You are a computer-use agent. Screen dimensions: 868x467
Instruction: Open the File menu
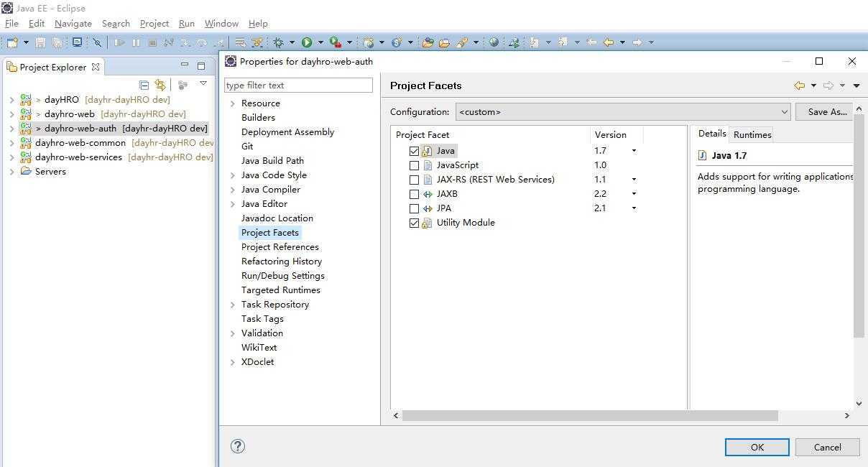pos(11,23)
